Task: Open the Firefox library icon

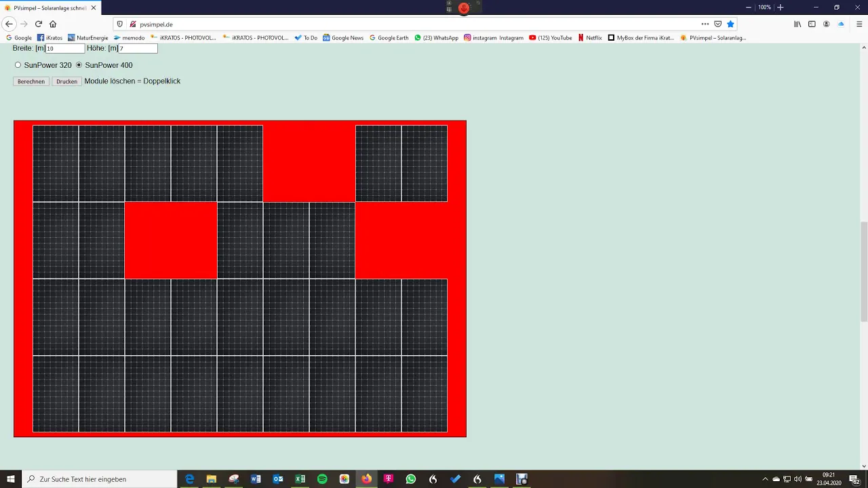Action: coord(797,24)
